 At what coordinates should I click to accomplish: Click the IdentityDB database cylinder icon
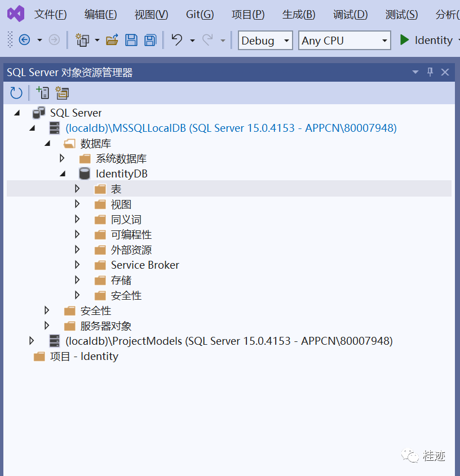(x=85, y=174)
